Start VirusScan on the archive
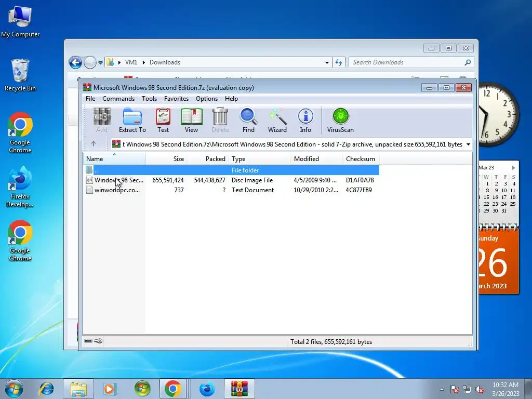This screenshot has width=532, height=399. coord(340,120)
